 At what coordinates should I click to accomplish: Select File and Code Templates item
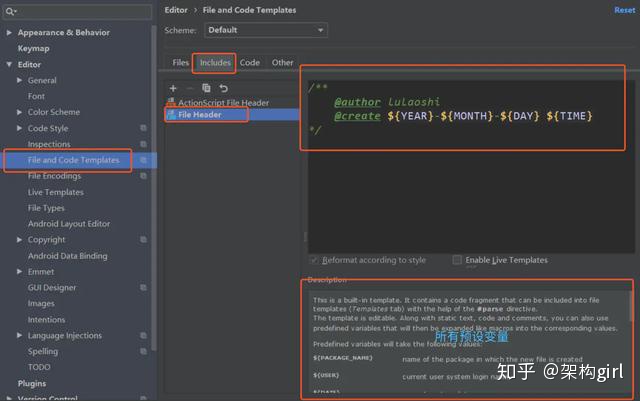73,160
